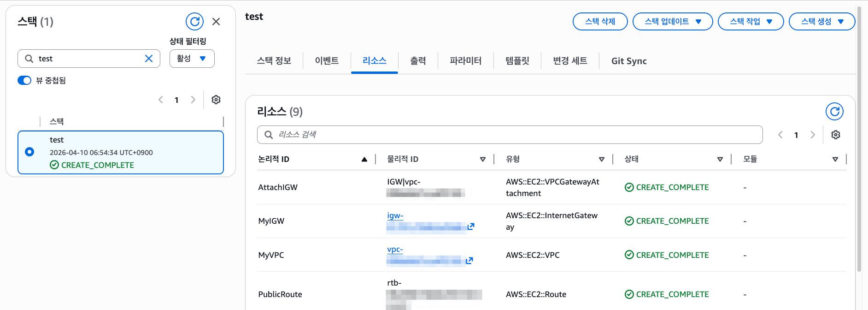The height and width of the screenshot is (310, 868).
Task: Close the stacks side panel
Action: (x=216, y=22)
